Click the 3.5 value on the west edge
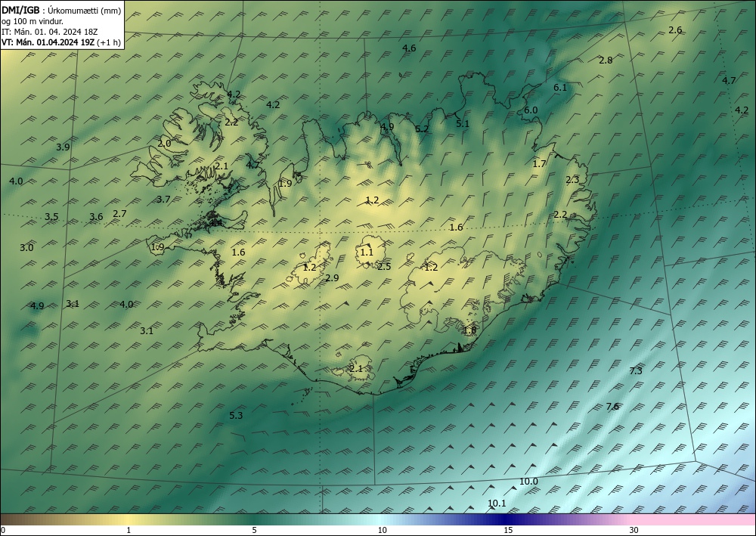 tap(51, 216)
